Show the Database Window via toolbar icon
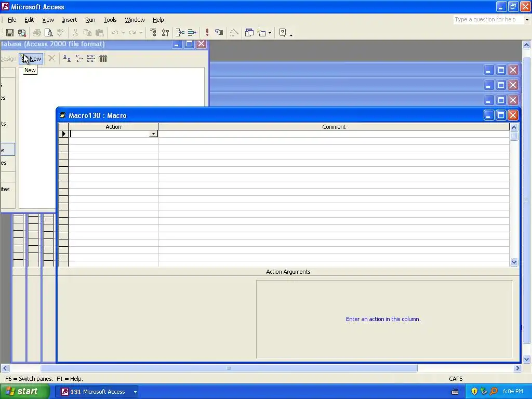 coord(249,33)
